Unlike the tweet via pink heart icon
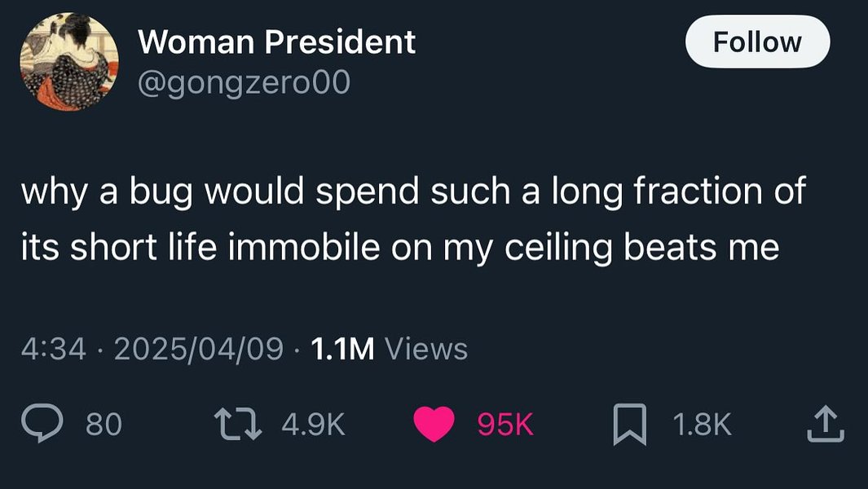Viewport: 868px width, 489px height. (x=434, y=424)
